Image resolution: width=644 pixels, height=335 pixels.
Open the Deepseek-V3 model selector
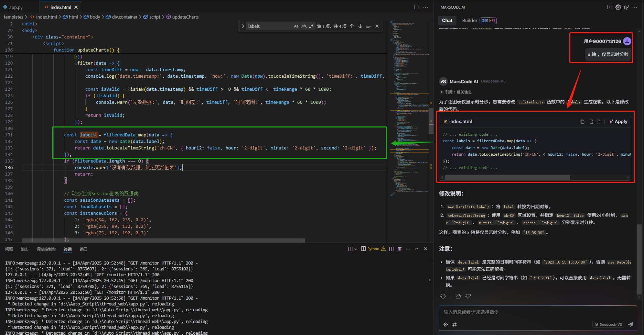pyautogui.click(x=608, y=324)
